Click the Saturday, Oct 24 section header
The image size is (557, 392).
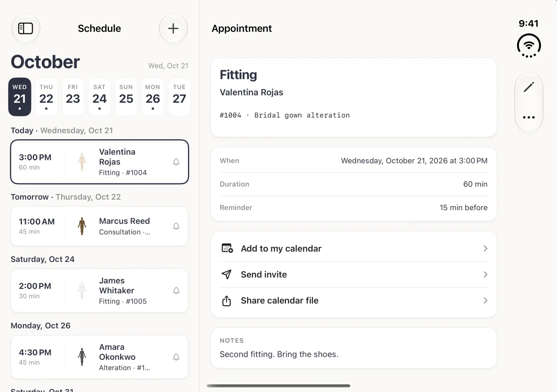(43, 259)
